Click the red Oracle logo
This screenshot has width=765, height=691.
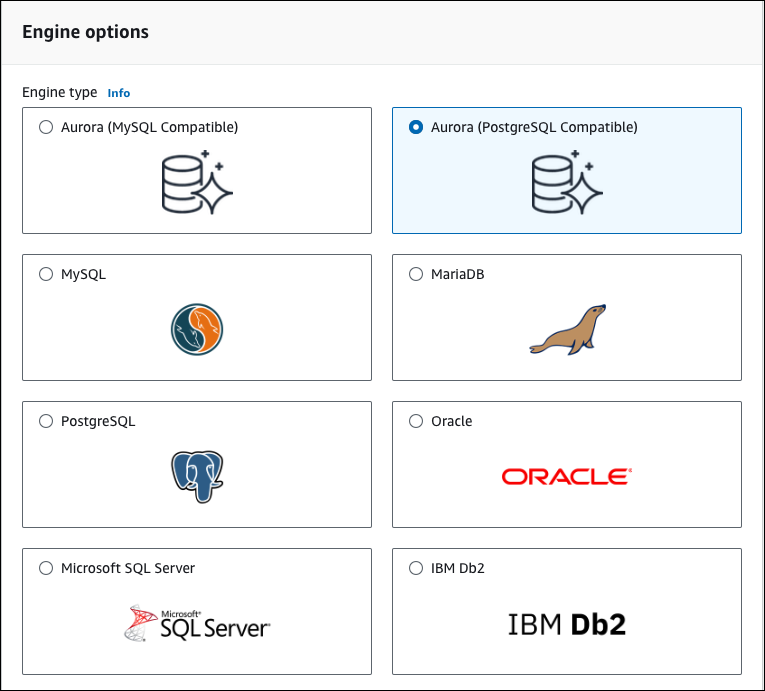567,476
